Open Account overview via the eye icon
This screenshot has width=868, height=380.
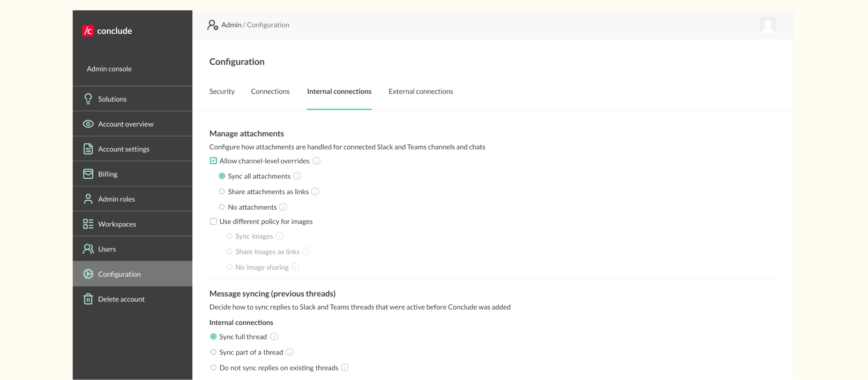(x=88, y=124)
